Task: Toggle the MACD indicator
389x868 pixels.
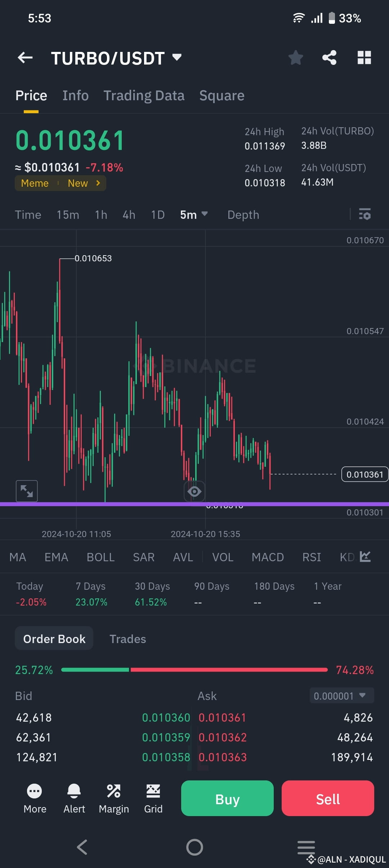Action: tap(268, 557)
